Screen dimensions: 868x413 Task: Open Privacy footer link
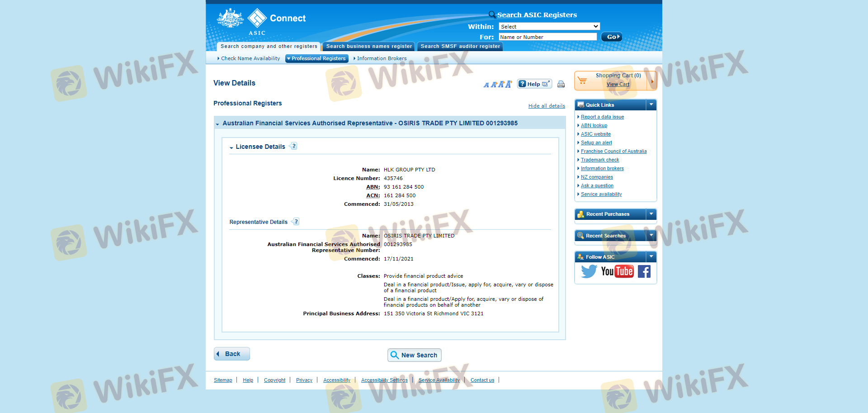304,380
